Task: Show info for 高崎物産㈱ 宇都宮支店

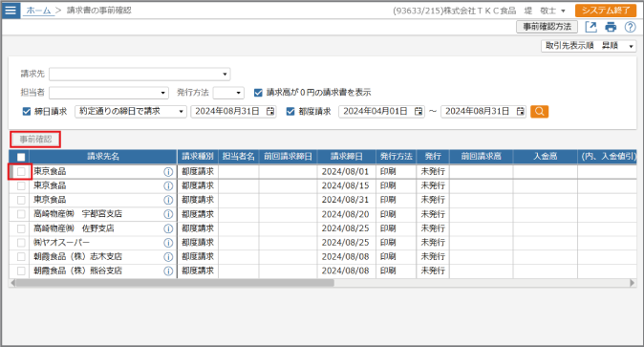Action: coord(168,214)
